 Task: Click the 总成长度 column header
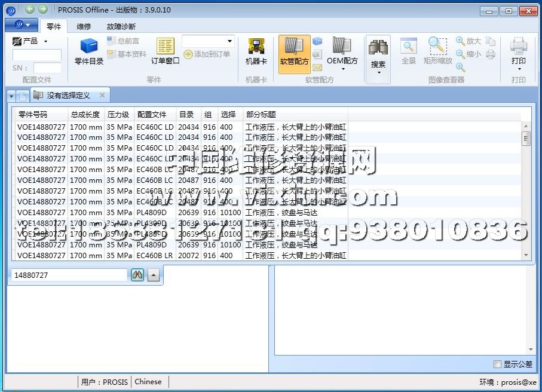click(85, 114)
